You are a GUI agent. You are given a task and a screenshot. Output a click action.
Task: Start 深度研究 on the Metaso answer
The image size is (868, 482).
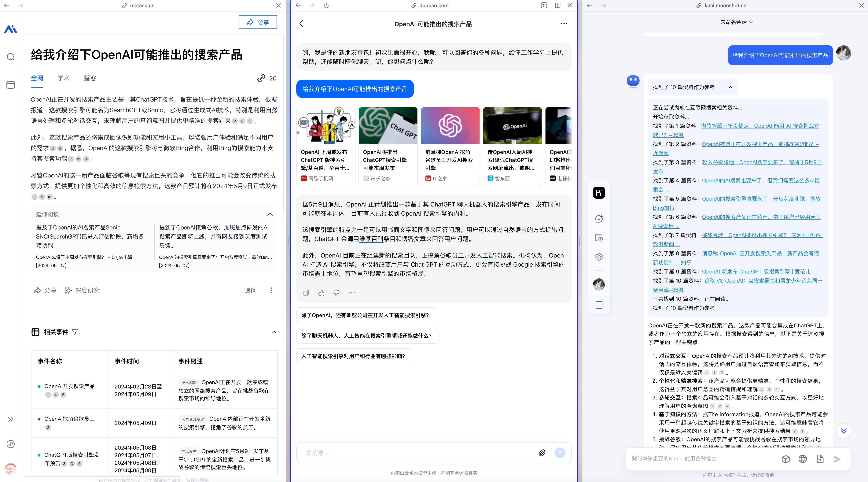(x=82, y=290)
